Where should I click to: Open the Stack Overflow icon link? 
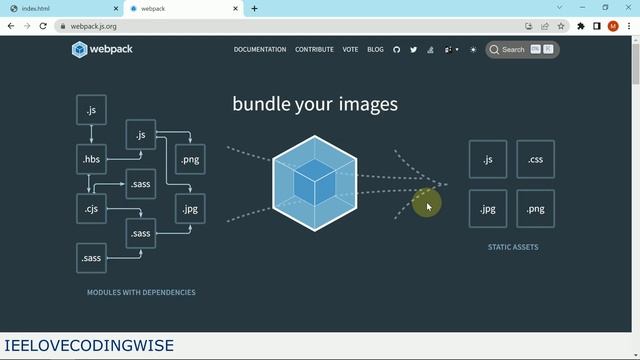430,50
